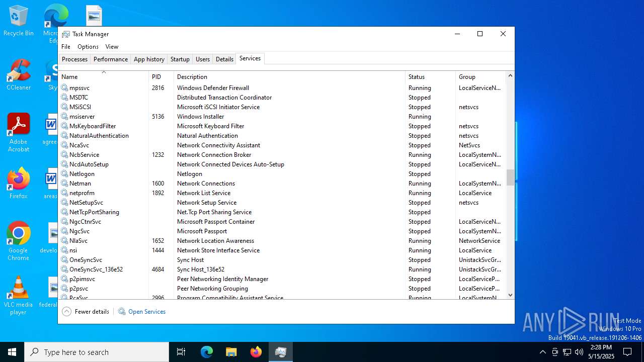Click the taskbar clock showing 2:28 PM
Image resolution: width=644 pixels, height=362 pixels.
[601, 352]
